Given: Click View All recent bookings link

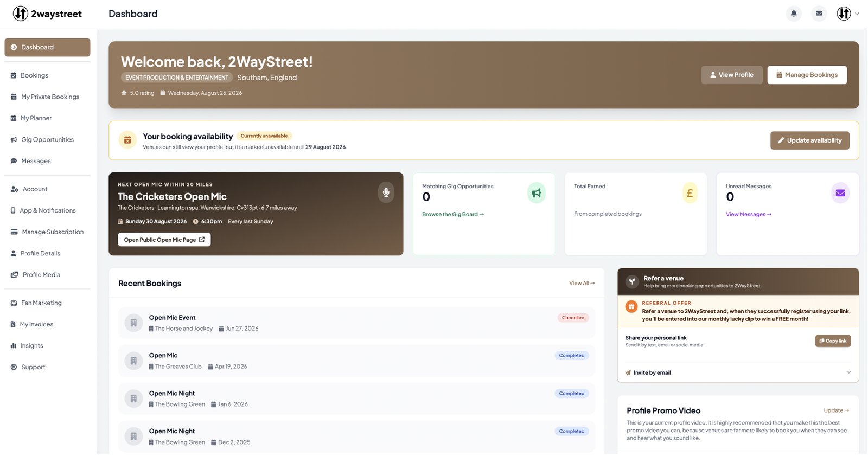Looking at the screenshot, I should [x=582, y=284].
